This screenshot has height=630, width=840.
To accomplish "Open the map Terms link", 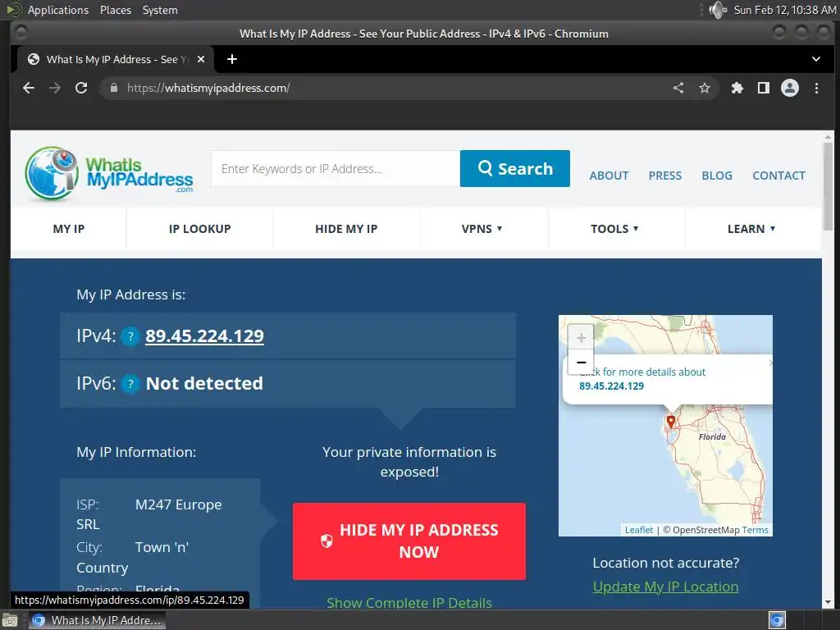I will coord(755,530).
